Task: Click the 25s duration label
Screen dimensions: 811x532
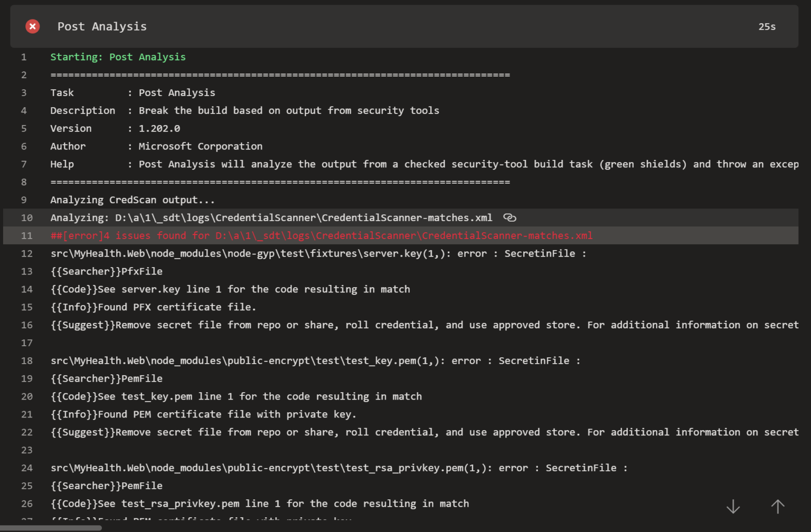Action: click(x=766, y=26)
